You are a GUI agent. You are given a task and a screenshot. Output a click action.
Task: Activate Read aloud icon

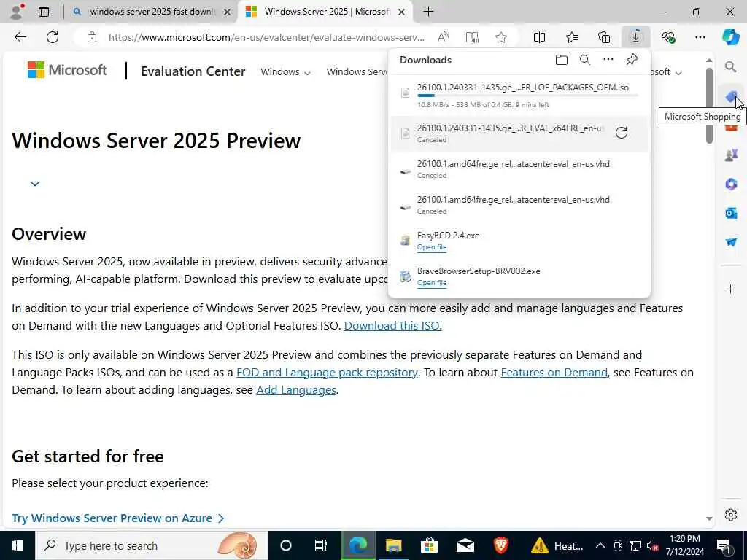tap(443, 37)
